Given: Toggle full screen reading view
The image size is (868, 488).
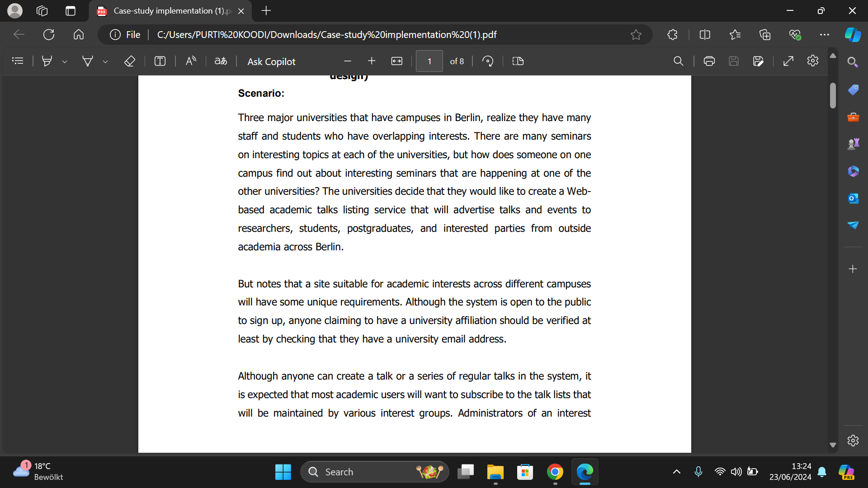Looking at the screenshot, I should coord(789,61).
